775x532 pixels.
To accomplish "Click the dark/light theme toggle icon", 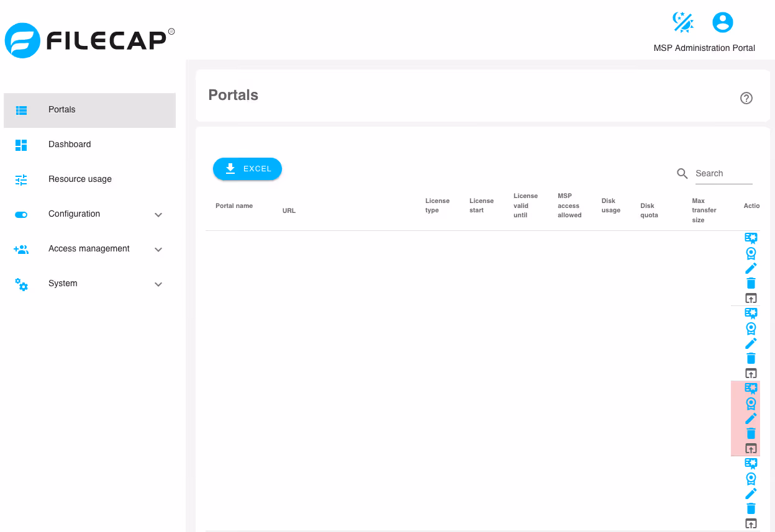I will (x=683, y=22).
